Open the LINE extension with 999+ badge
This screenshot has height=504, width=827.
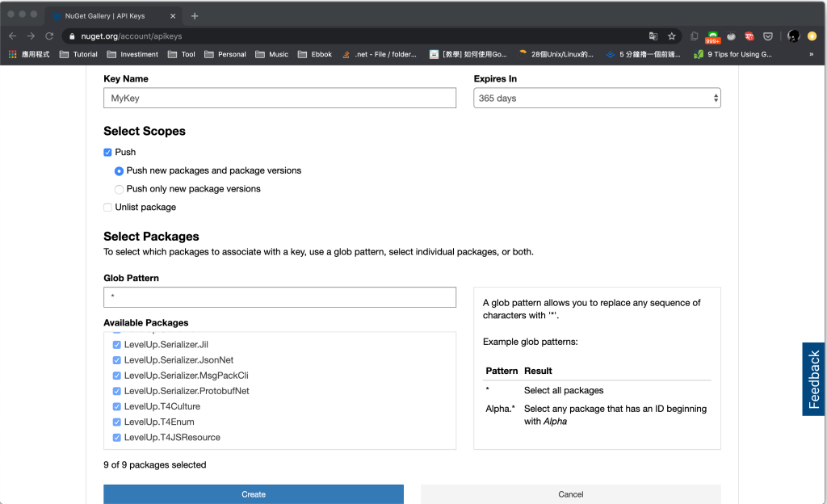(x=712, y=37)
